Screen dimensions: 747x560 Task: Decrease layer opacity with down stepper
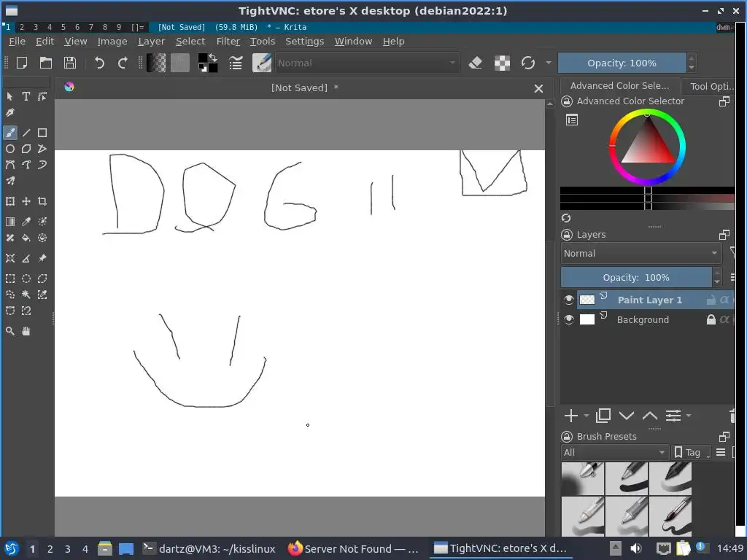pos(717,282)
